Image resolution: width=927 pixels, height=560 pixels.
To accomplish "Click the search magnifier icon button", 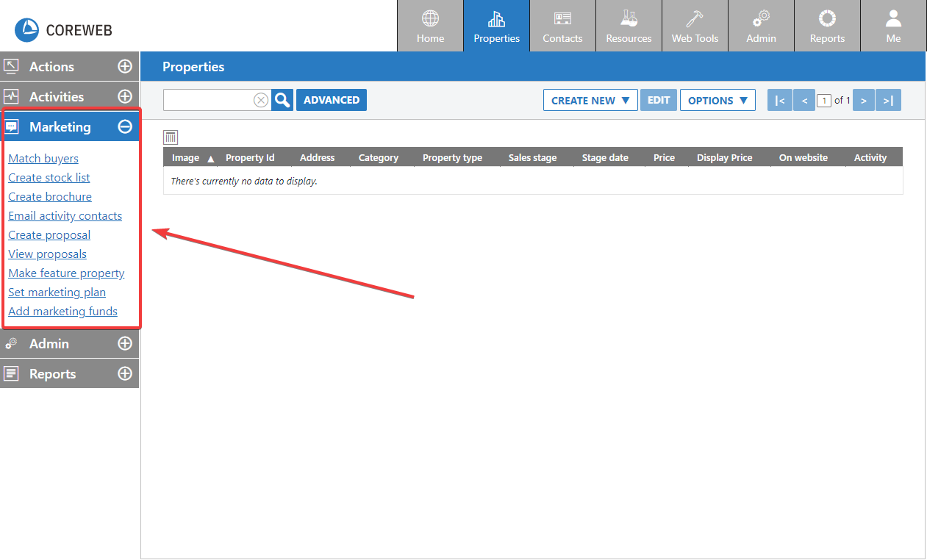I will [x=282, y=100].
